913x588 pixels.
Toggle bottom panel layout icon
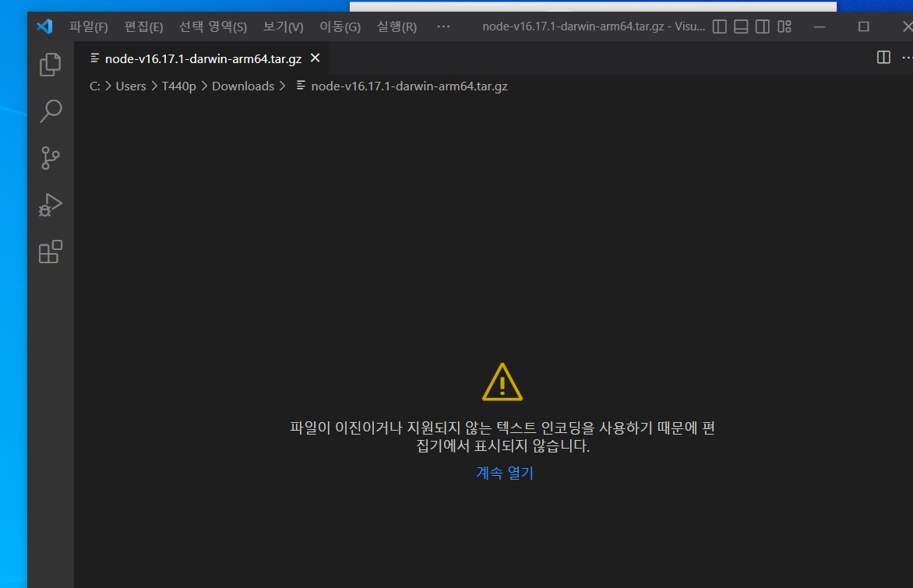click(x=741, y=26)
